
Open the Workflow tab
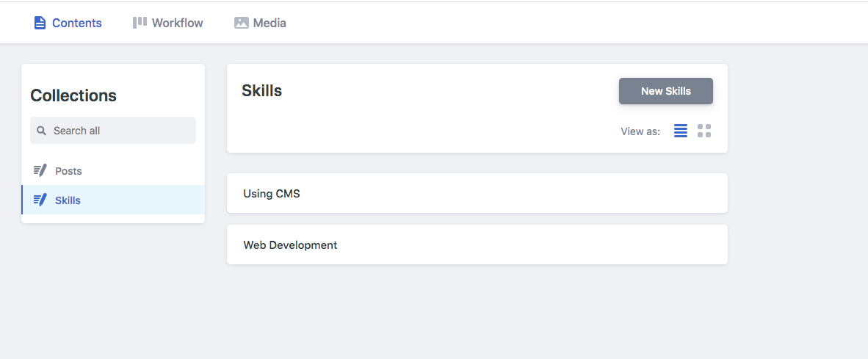point(168,23)
